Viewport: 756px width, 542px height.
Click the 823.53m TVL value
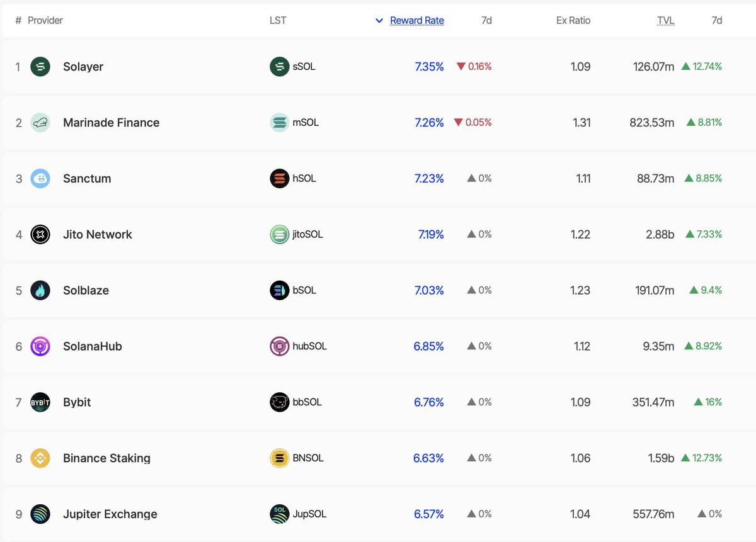tap(652, 123)
